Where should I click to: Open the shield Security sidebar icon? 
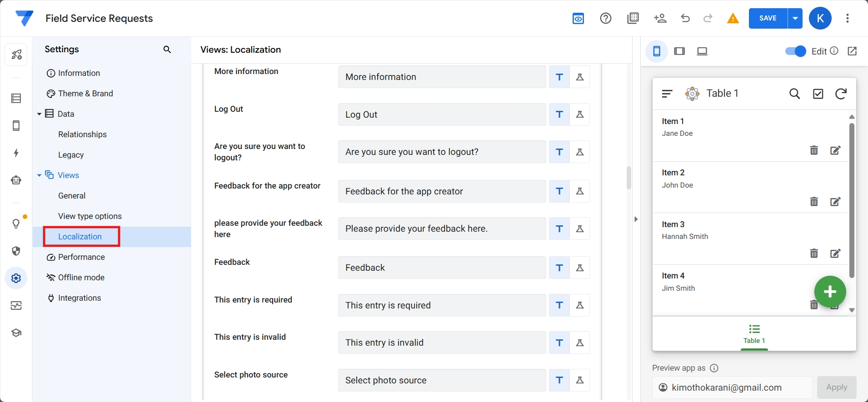click(16, 251)
